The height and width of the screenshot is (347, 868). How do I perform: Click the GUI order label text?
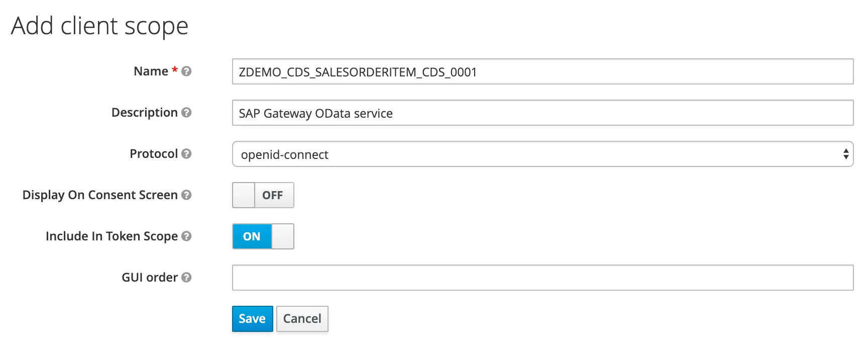click(149, 278)
